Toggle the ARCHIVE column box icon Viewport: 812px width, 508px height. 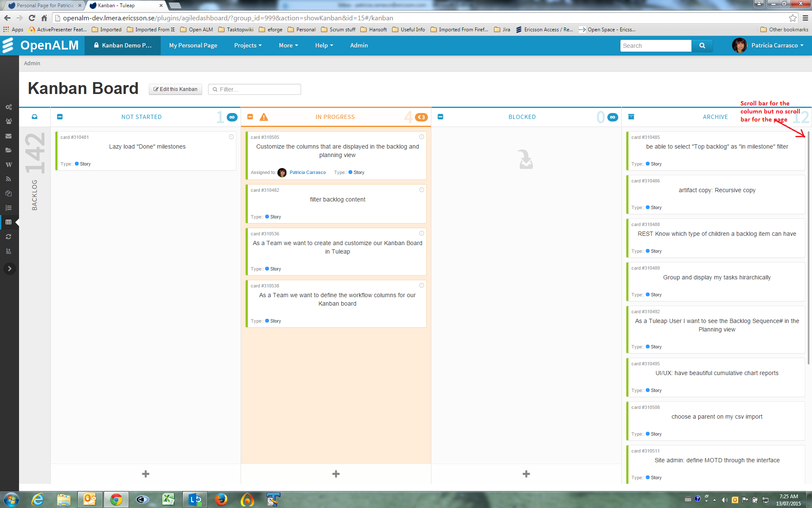click(631, 117)
